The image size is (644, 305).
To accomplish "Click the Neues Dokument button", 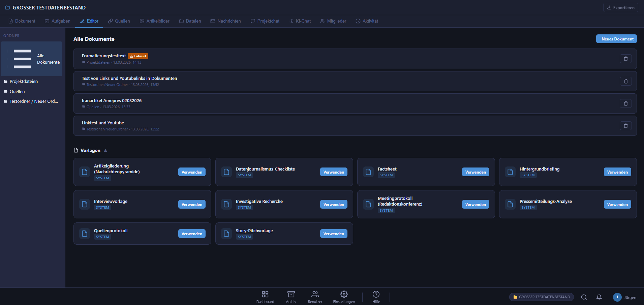I will (x=616, y=39).
